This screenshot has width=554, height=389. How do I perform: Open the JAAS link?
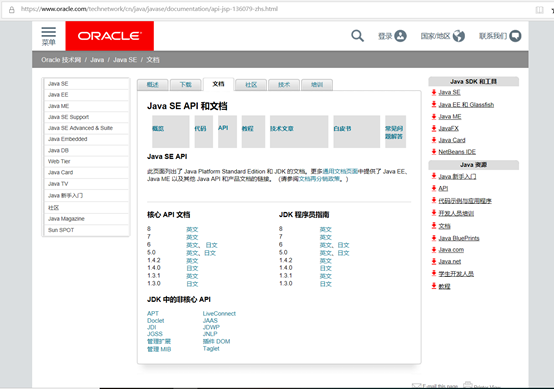(210, 320)
